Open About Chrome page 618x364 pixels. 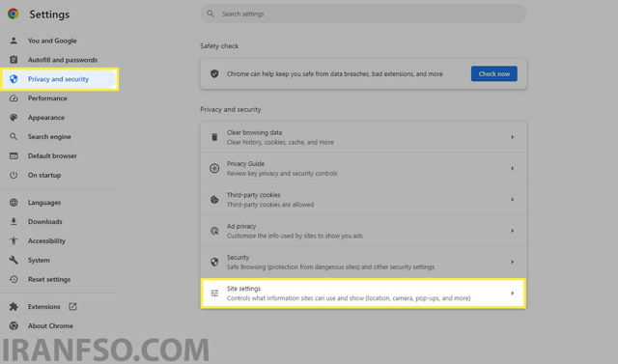pyautogui.click(x=50, y=325)
